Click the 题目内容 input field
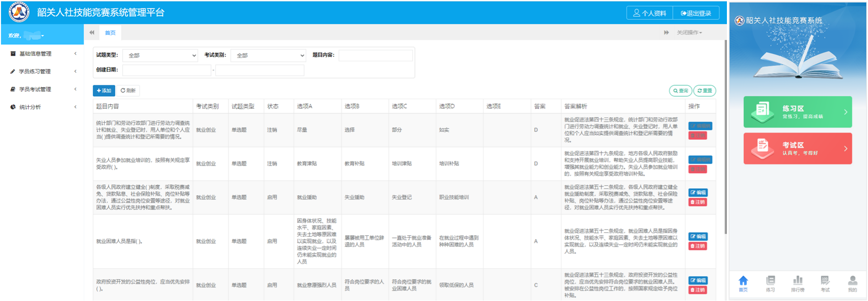Screen dimensions: 868x301 tap(375, 55)
